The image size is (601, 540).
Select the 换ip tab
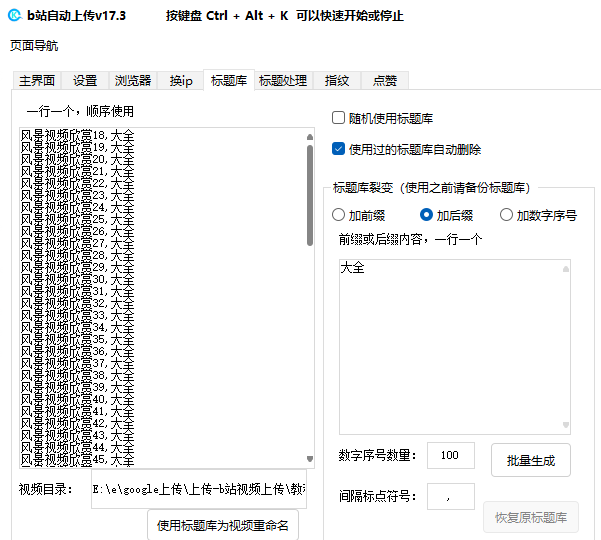[x=180, y=81]
